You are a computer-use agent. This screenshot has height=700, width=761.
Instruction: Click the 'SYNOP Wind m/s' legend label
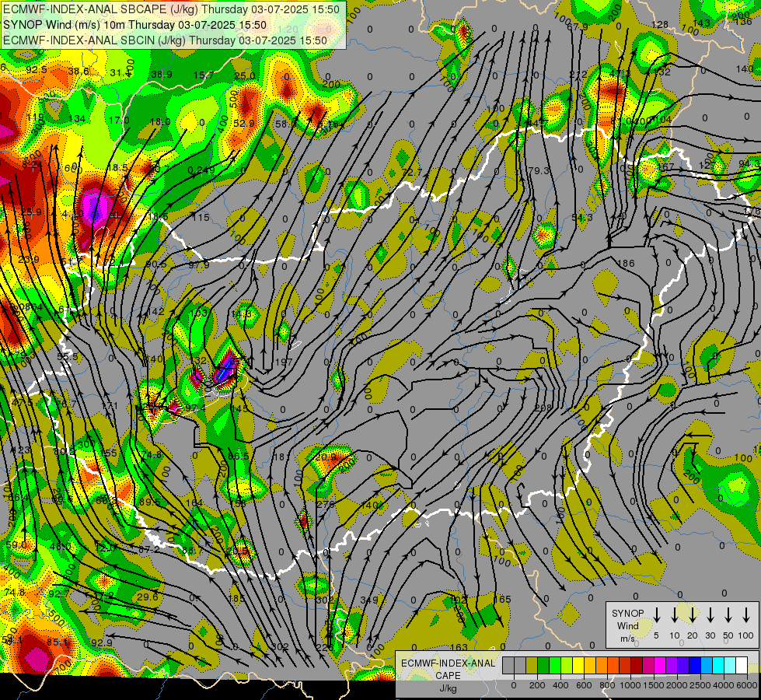627,625
